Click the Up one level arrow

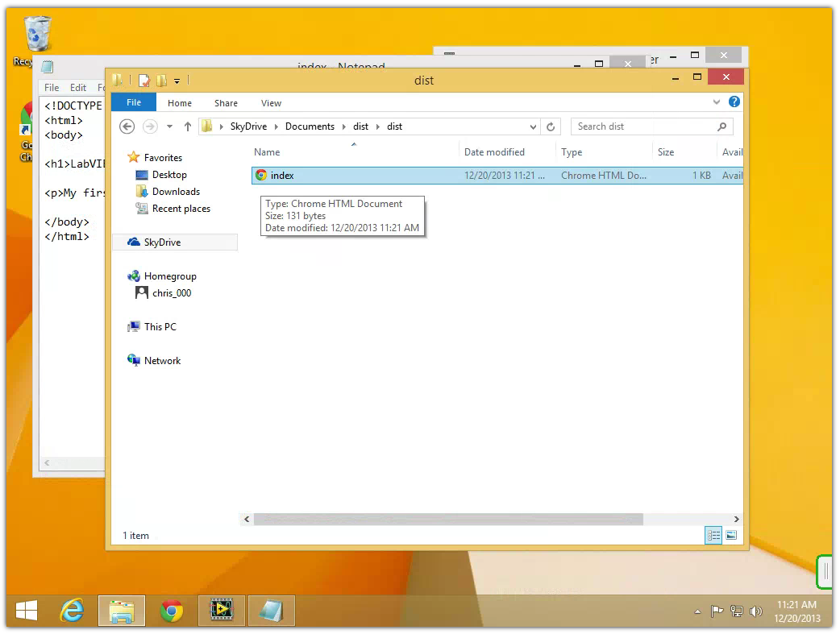(188, 126)
